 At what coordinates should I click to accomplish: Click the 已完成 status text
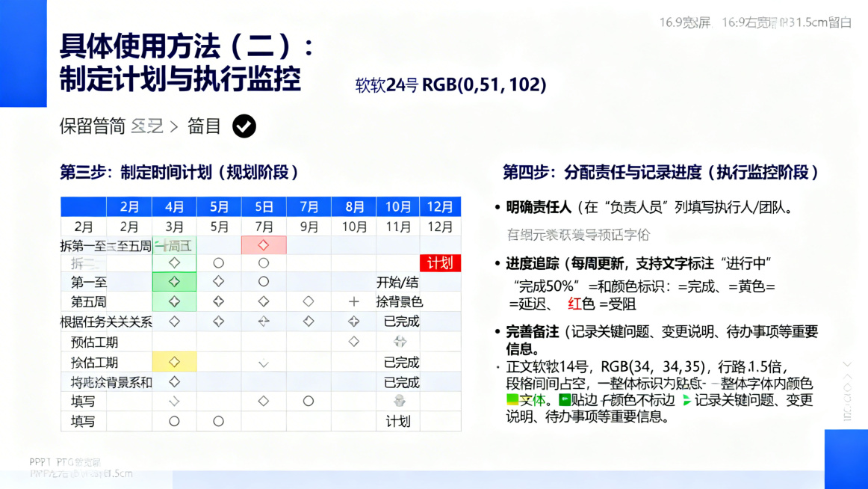[x=401, y=322]
